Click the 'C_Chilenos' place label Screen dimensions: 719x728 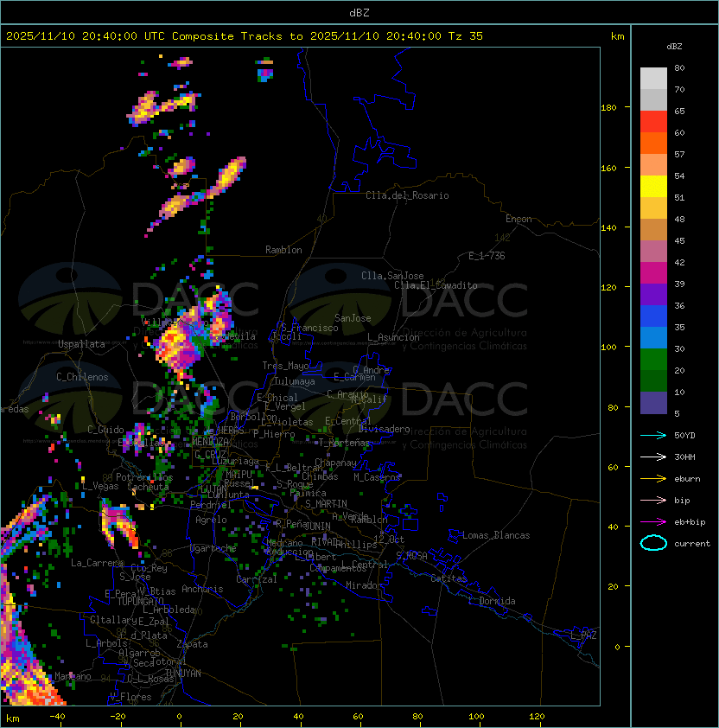tap(82, 377)
